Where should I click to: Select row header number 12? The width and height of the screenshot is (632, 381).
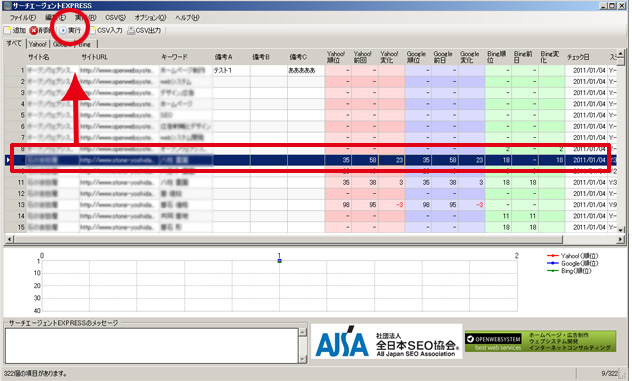15,194
